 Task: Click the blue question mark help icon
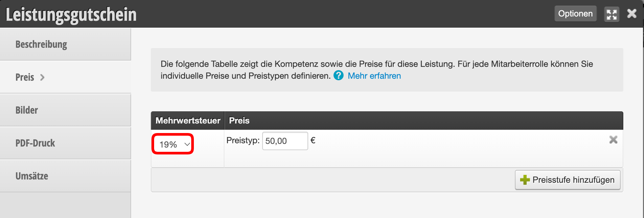click(x=338, y=75)
